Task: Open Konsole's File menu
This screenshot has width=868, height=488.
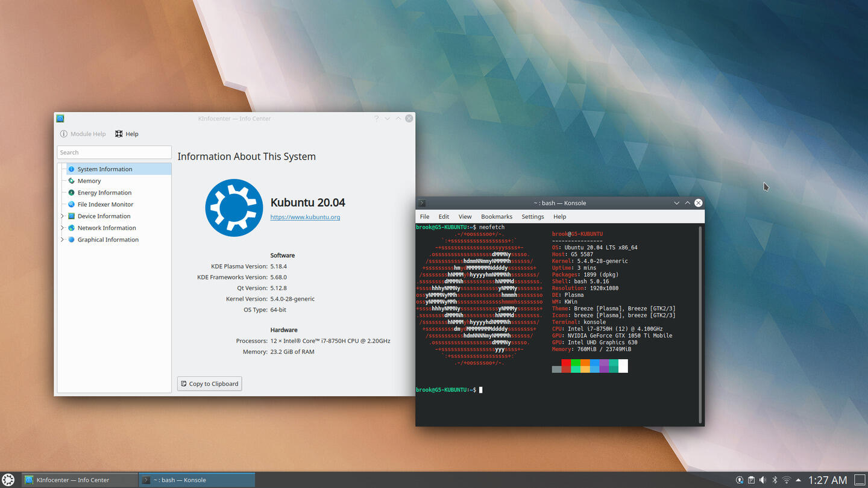Action: [x=424, y=216]
